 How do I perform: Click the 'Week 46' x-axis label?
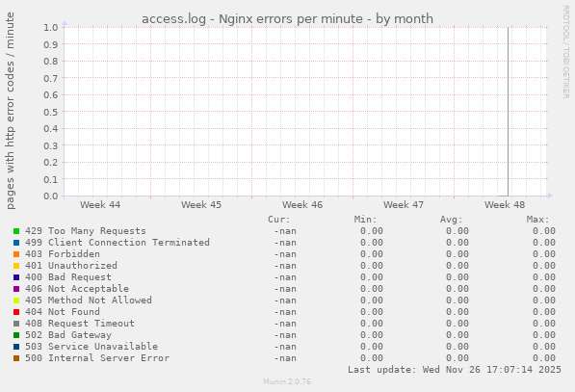tap(302, 204)
